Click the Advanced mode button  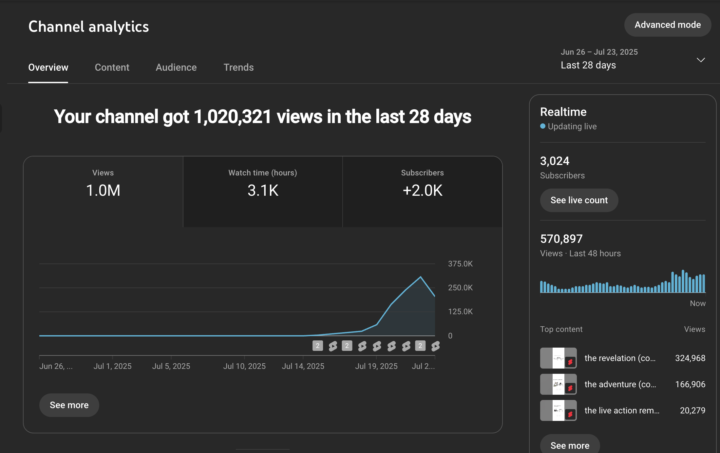pyautogui.click(x=667, y=25)
